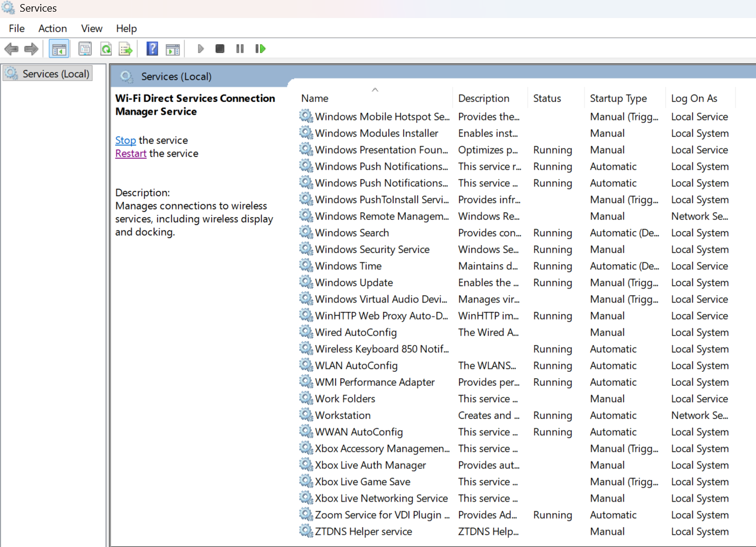756x547 pixels.
Task: Refresh the services list via toolbar icon
Action: (105, 49)
